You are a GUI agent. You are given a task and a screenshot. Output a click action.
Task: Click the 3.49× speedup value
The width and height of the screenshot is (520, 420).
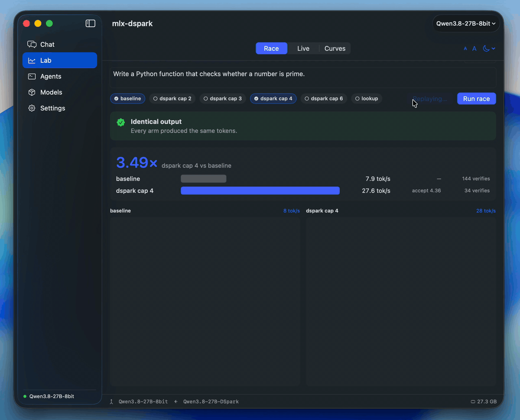click(x=137, y=163)
